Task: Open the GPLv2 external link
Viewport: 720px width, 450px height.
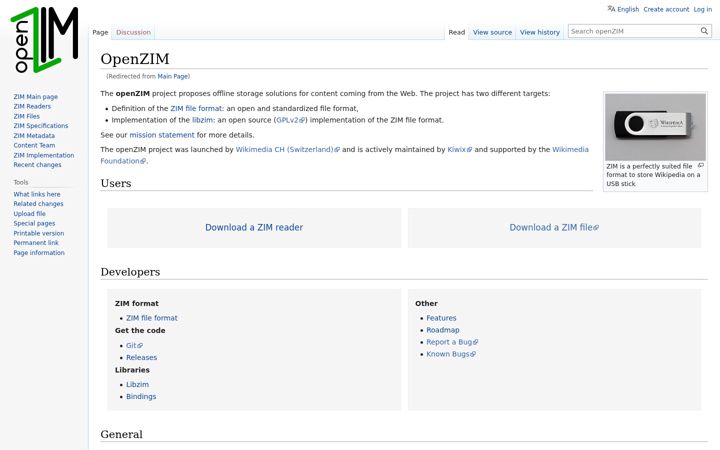Action: (x=290, y=120)
